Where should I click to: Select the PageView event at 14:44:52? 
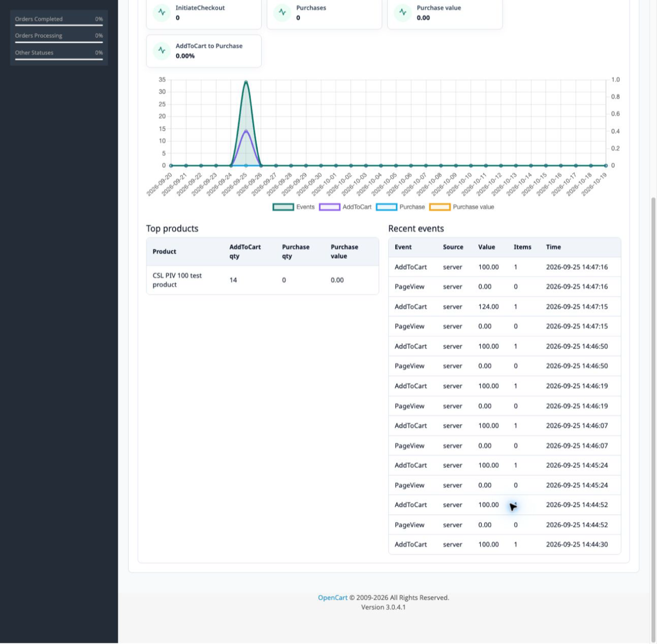410,525
